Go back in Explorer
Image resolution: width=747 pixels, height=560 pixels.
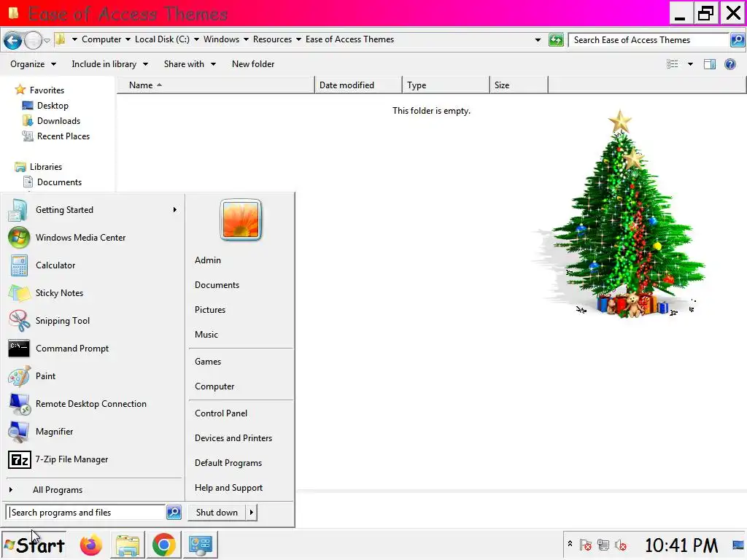[13, 40]
